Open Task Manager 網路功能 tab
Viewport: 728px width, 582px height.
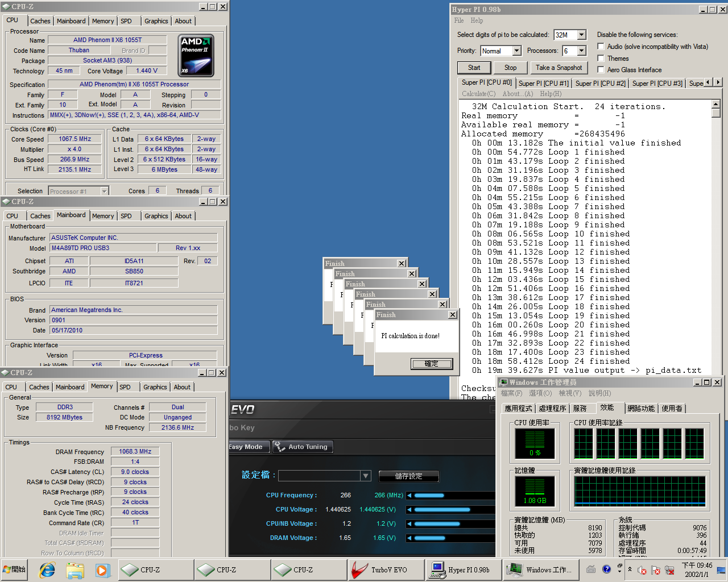pos(641,408)
